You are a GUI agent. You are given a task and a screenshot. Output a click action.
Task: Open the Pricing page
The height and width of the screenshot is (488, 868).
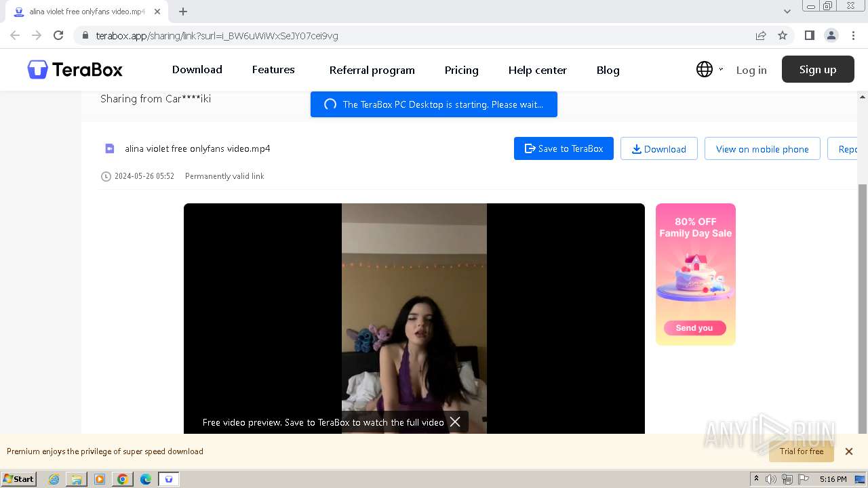pyautogui.click(x=462, y=70)
